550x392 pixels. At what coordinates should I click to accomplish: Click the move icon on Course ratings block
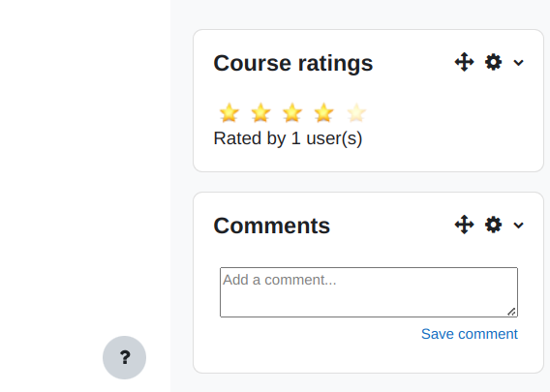pos(464,62)
